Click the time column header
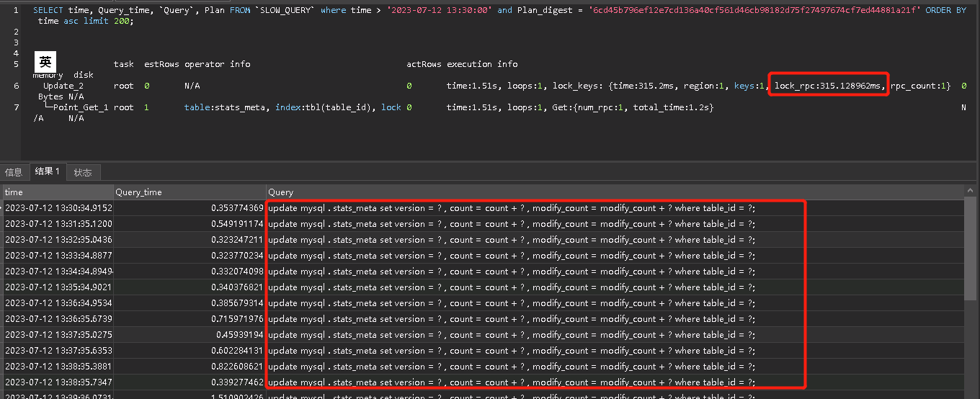 click(x=58, y=192)
